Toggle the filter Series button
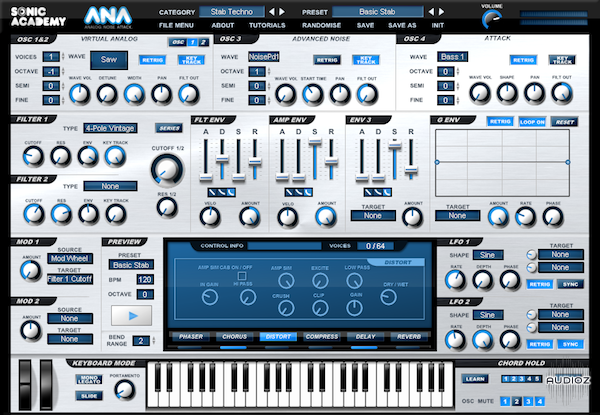 pos(169,128)
